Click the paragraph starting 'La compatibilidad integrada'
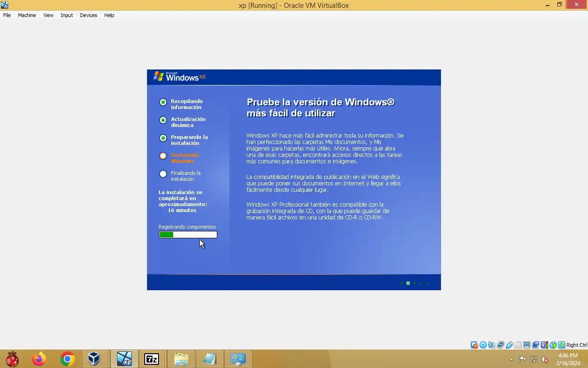The image size is (588, 368). [x=323, y=183]
